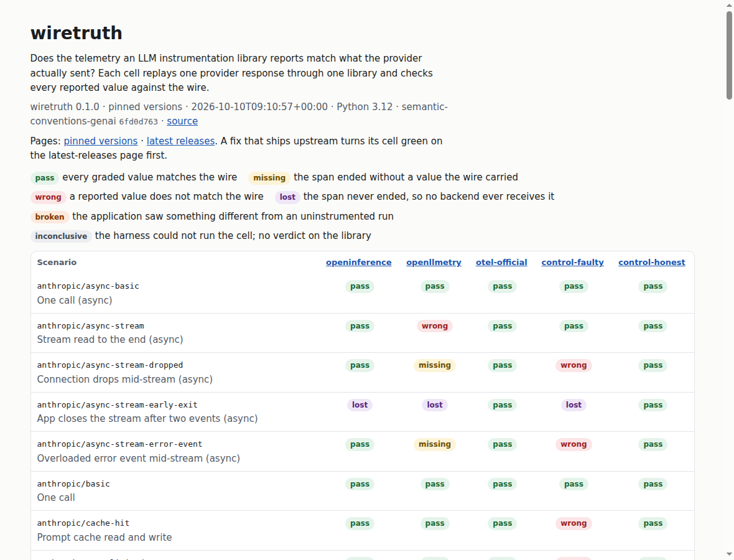This screenshot has height=560, width=734.
Task: Click otel-official pass badge in anthropic/cache-hit row
Action: 502,523
